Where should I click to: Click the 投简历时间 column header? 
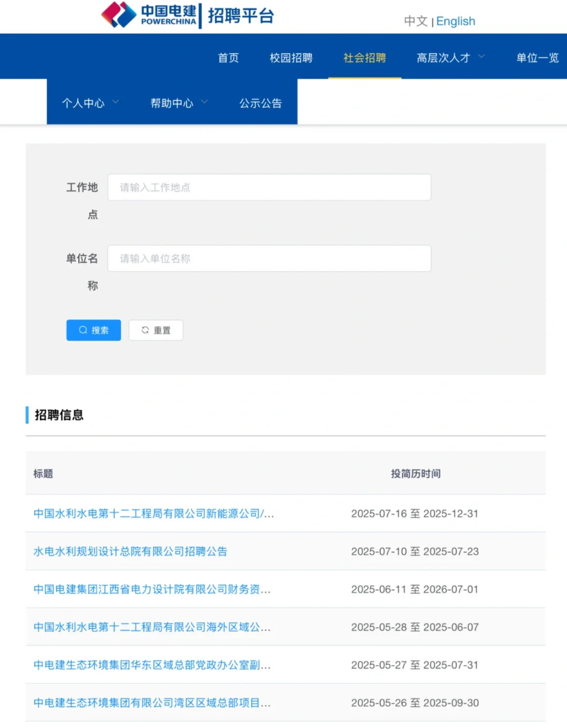416,473
